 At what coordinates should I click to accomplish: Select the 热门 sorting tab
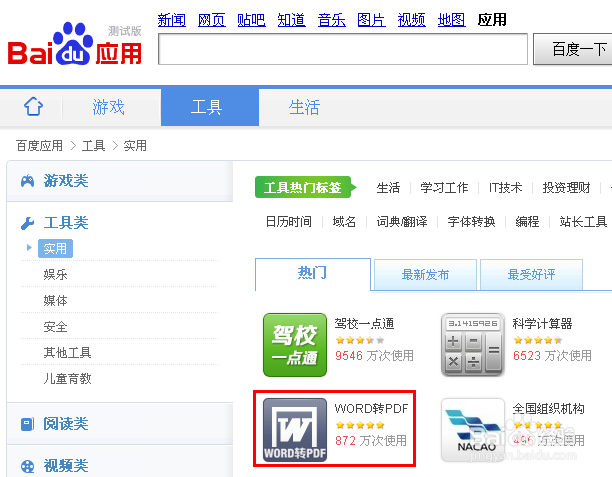coord(313,273)
